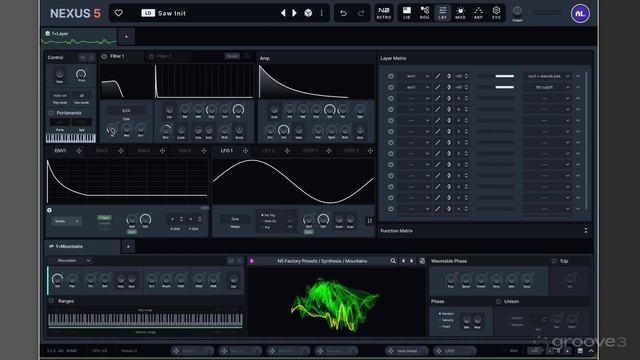Click the ENV1 modulation drag handle icon

[79, 151]
